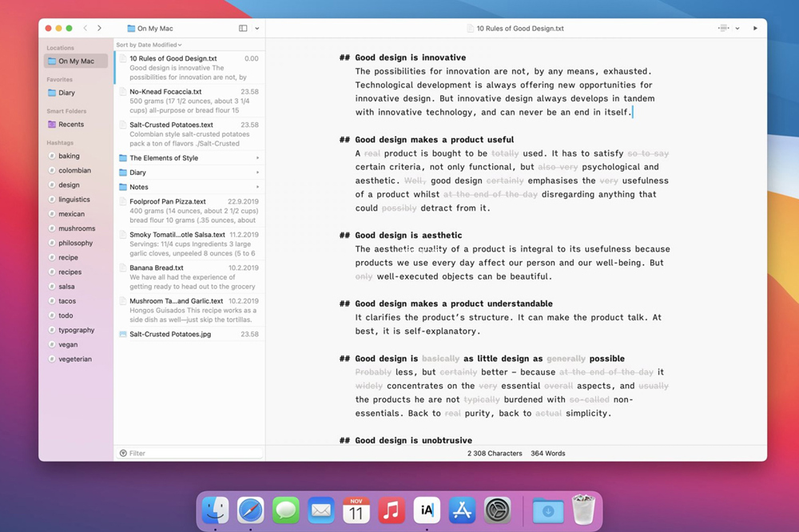
Task: Open the focus mode toolbar icon
Action: click(x=723, y=28)
